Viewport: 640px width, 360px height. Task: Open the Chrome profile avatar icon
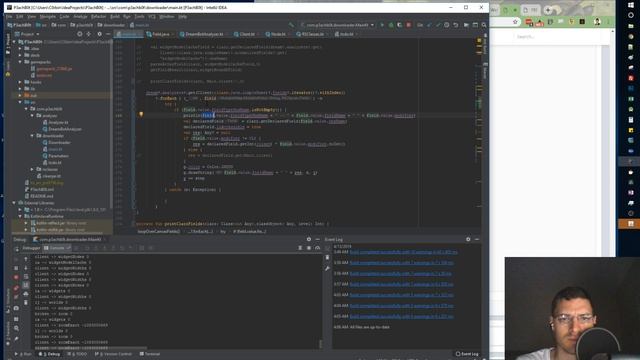tap(597, 22)
